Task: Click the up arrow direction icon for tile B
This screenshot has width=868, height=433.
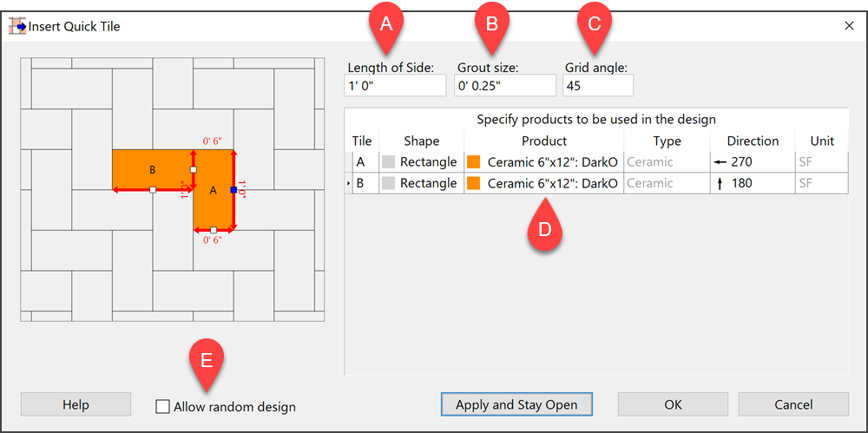Action: coord(720,184)
